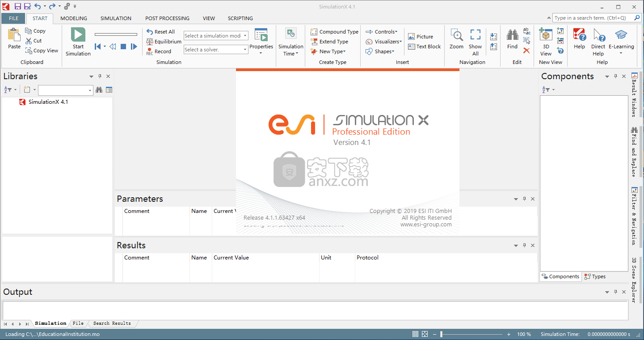The image size is (644, 340).
Task: Click the step-back playback button
Action: pos(98,47)
